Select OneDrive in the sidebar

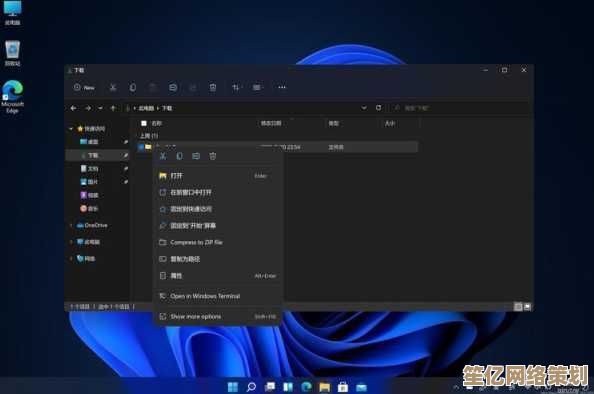coord(92,225)
